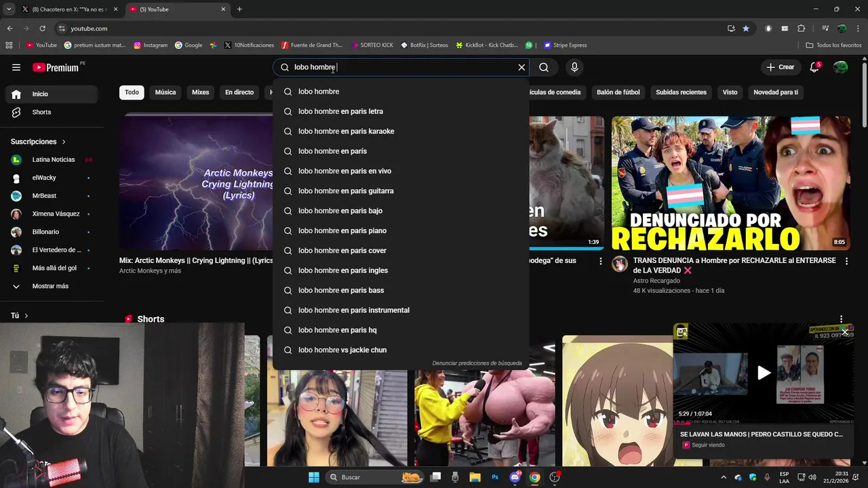
Task: Choose suggestion 'lobo hombre en paris en vivo'
Action: (401, 171)
